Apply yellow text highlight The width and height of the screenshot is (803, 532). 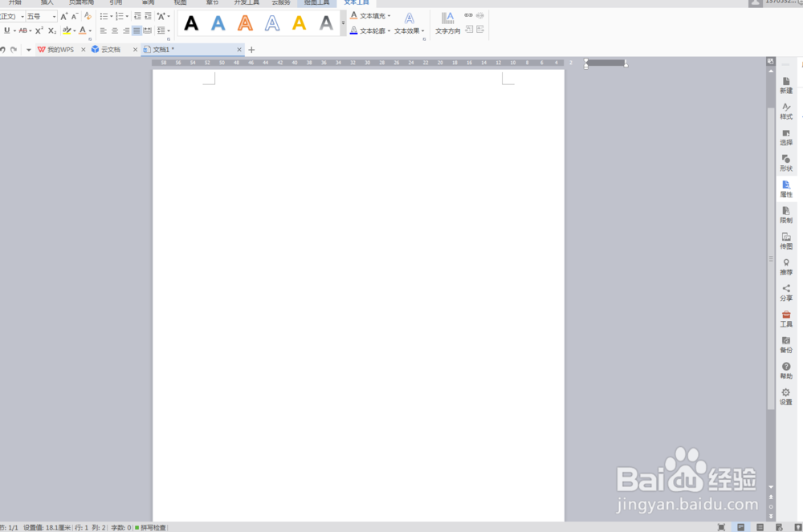pyautogui.click(x=67, y=30)
